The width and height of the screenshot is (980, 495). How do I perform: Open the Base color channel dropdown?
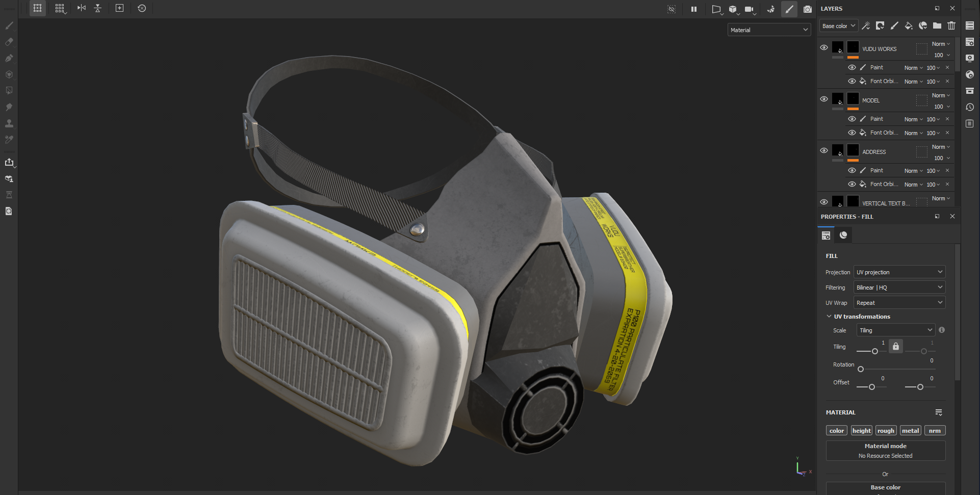pyautogui.click(x=839, y=26)
